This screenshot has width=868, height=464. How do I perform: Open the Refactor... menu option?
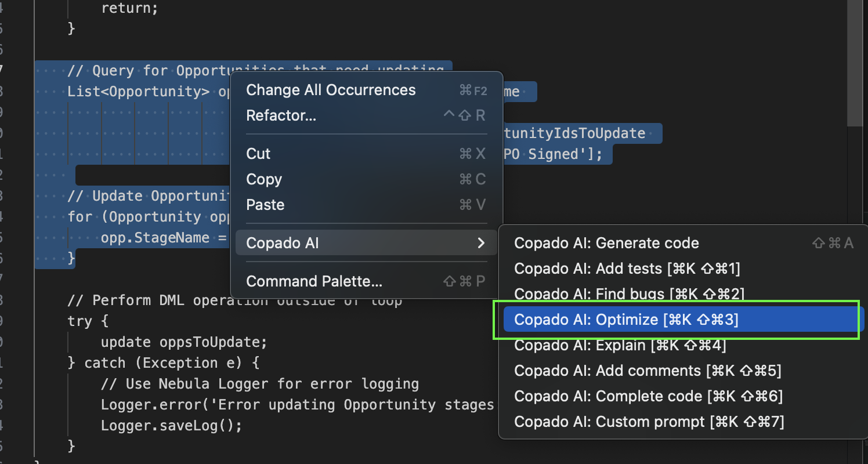click(x=281, y=115)
